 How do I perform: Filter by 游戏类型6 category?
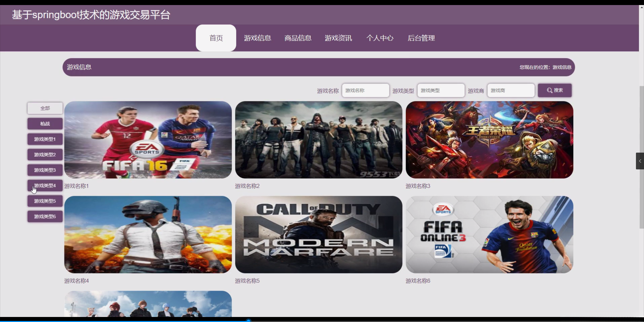pos(45,216)
